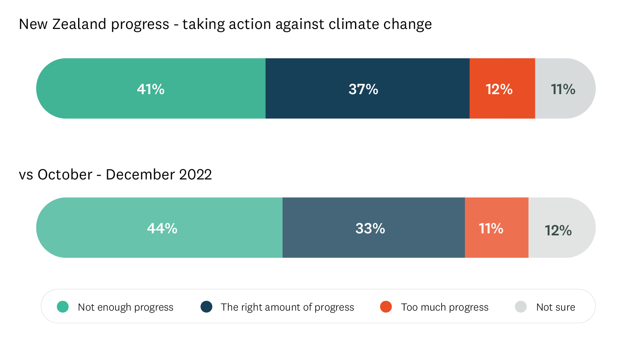Click the 33% slate blue bar segment
This screenshot has width=644, height=346.
(374, 228)
